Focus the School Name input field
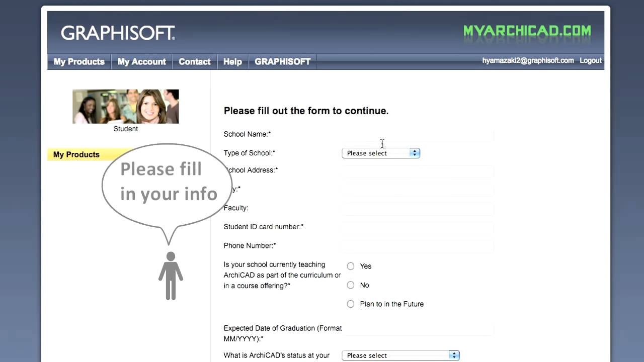The height and width of the screenshot is (362, 644). click(x=418, y=135)
